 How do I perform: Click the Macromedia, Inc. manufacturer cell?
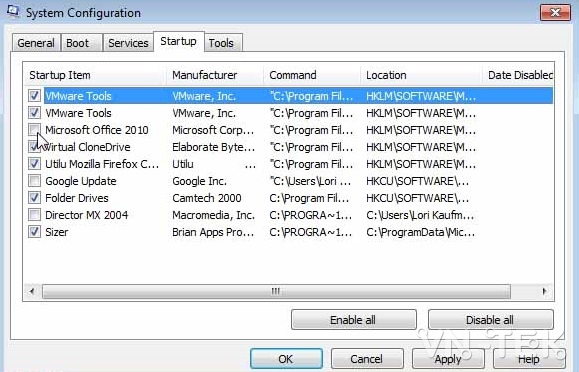tap(213, 215)
